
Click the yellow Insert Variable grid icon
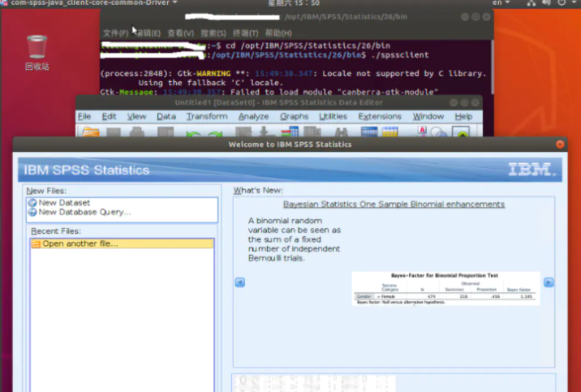coord(389,132)
